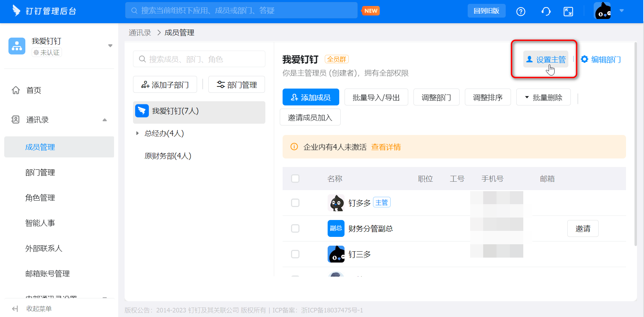Image resolution: width=644 pixels, height=317 pixels.
Task: Click the DingTalk admin console logo
Action: (x=44, y=11)
